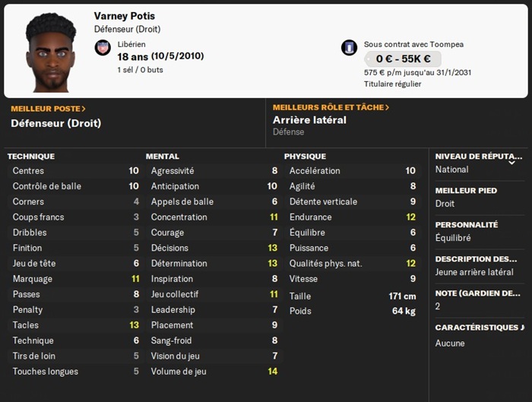This screenshot has width=532, height=402.
Task: Select the Endurance attribute row
Action: pyautogui.click(x=352, y=217)
